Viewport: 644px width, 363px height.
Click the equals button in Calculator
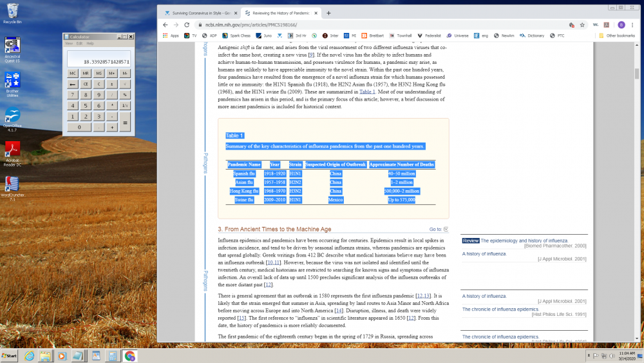pos(125,122)
